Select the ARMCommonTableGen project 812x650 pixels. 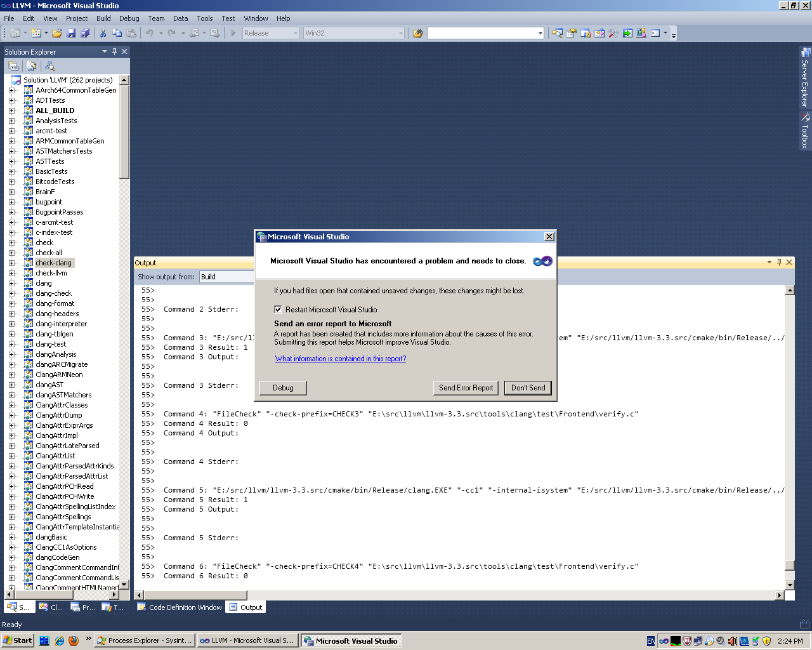(x=70, y=141)
